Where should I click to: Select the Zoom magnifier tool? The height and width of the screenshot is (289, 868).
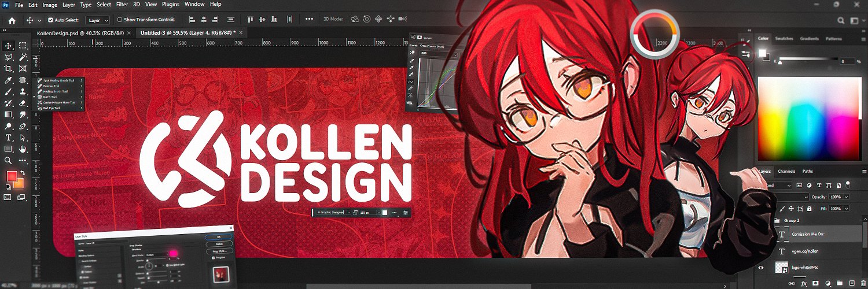point(9,160)
